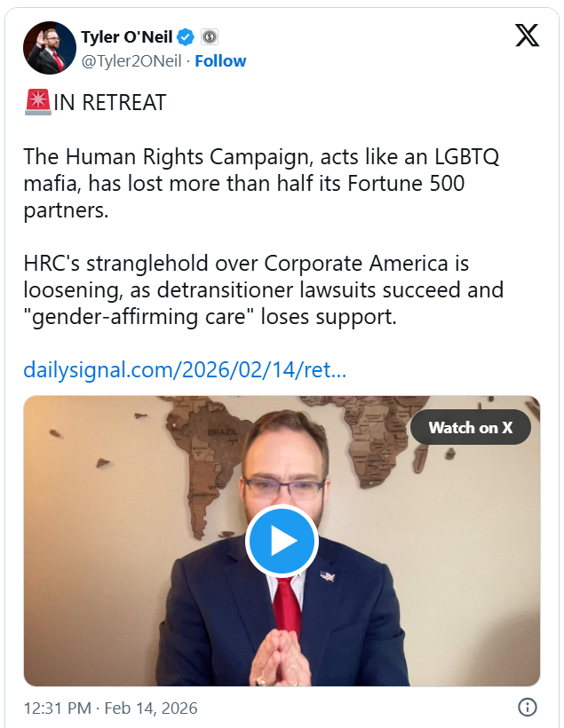The height and width of the screenshot is (728, 564).
Task: Click the red siren emoji
Action: click(37, 103)
